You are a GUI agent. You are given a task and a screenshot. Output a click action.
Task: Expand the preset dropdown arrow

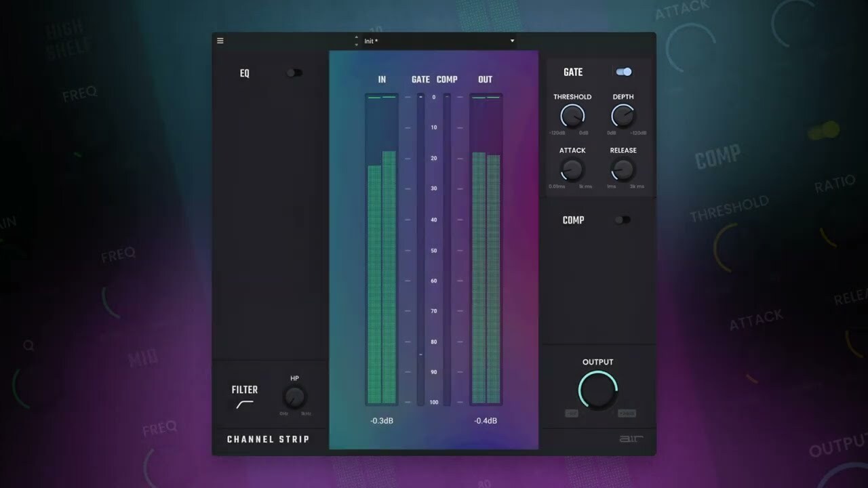tap(512, 41)
